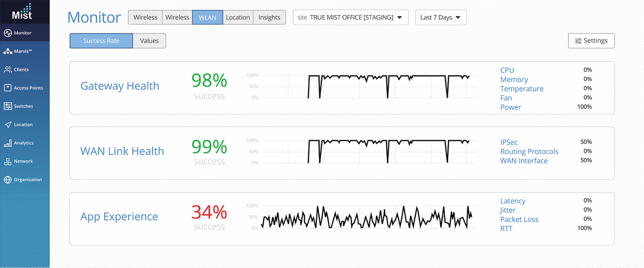Viewport: 644px width, 268px height.
Task: Click the Organization globe icon
Action: [x=8, y=180]
